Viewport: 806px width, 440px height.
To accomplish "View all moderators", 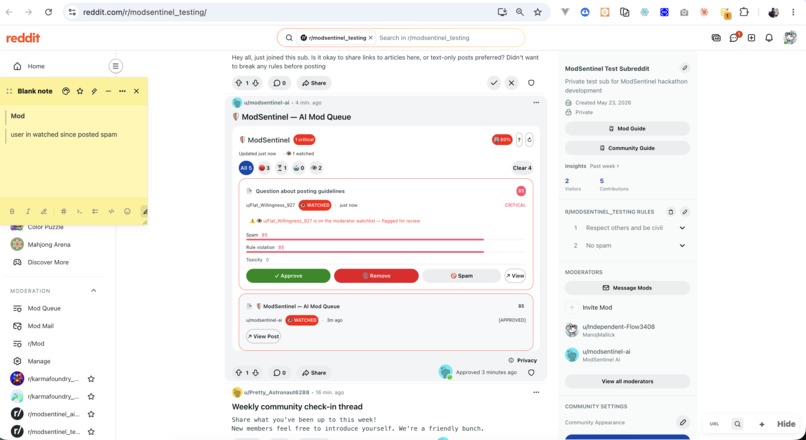I will tap(627, 381).
